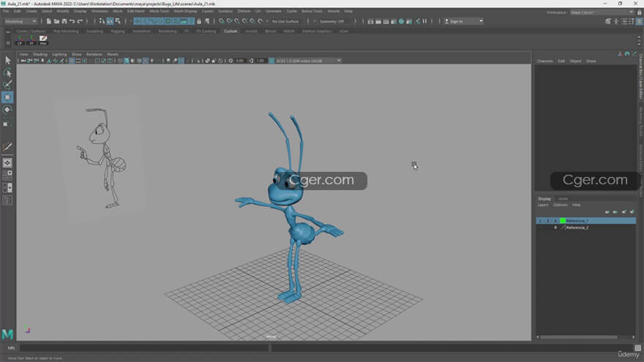
Task: Move selected layer up in list
Action: (607, 212)
